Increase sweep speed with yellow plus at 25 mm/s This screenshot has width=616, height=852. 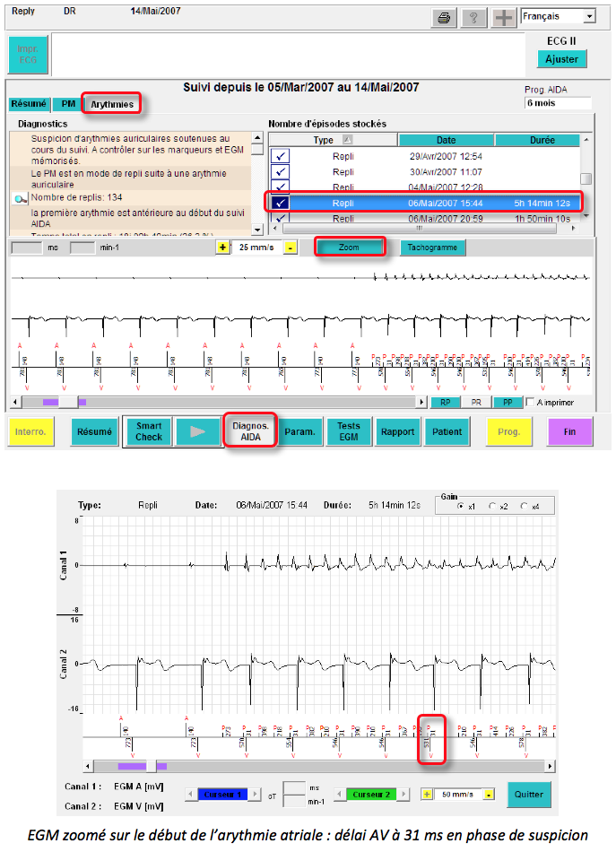tap(222, 248)
